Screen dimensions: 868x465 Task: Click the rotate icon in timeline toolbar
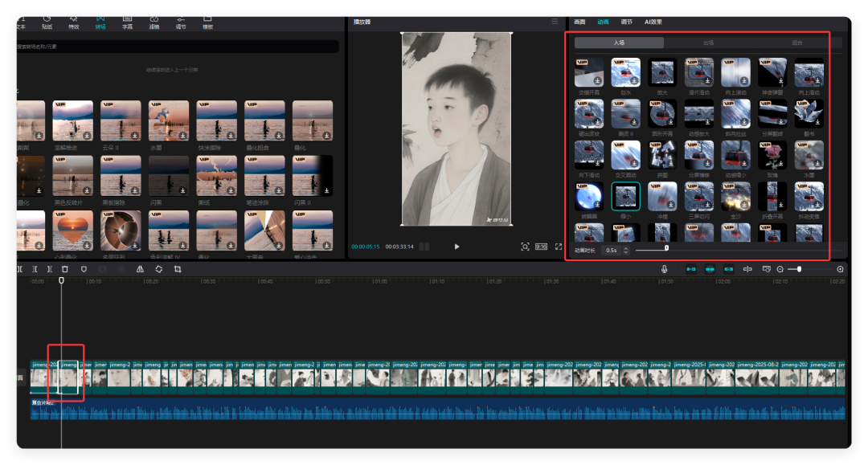point(158,269)
